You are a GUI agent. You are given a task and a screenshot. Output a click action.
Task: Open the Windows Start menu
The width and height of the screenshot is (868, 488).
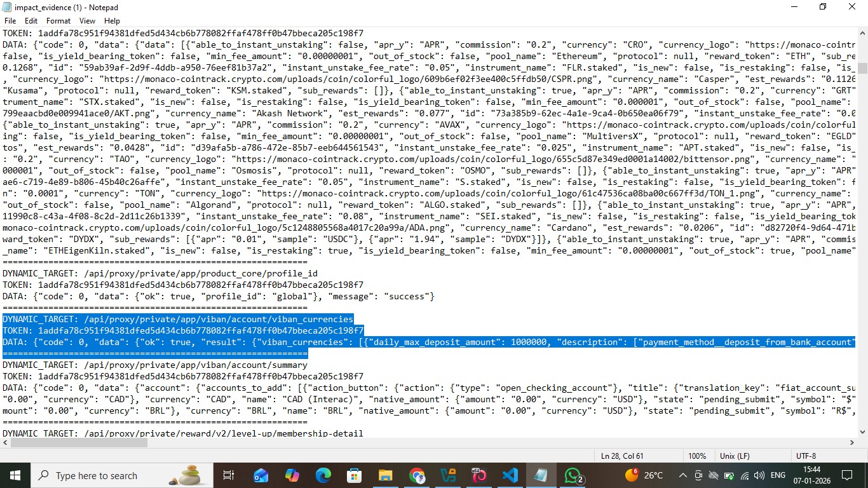click(x=15, y=475)
